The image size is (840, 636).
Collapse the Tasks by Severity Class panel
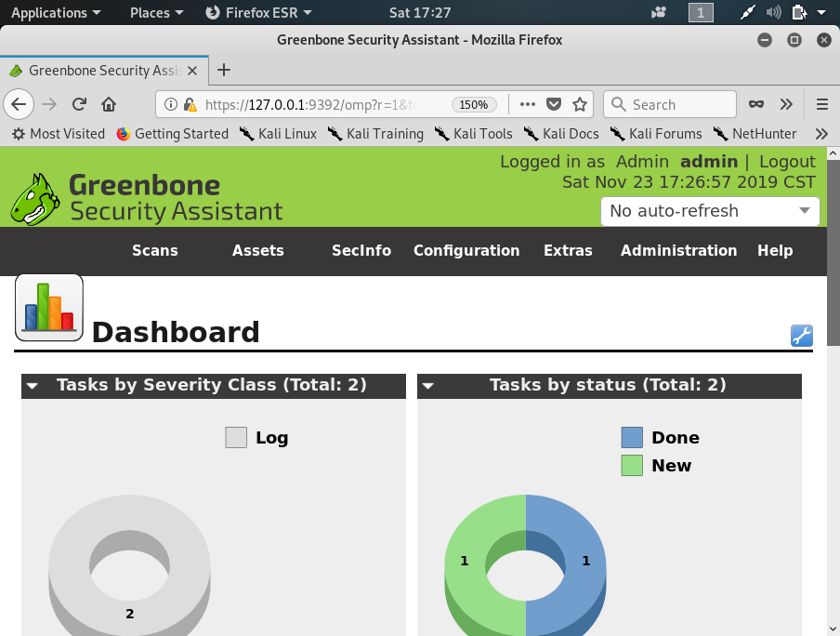(x=33, y=386)
